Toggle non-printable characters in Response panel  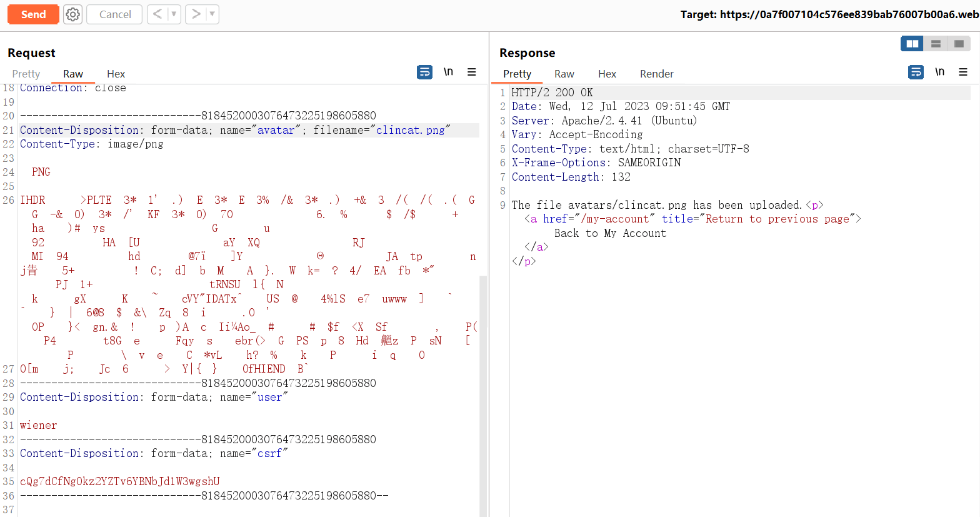pos(939,73)
